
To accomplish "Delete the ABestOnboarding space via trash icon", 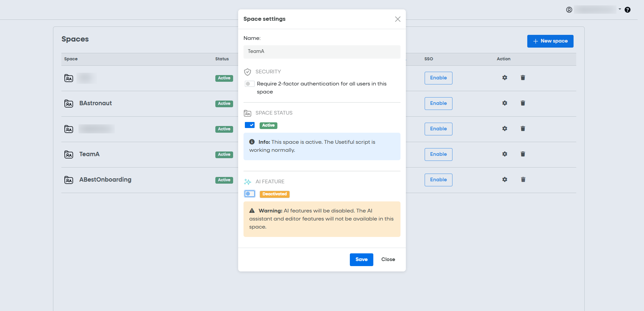I will [523, 180].
